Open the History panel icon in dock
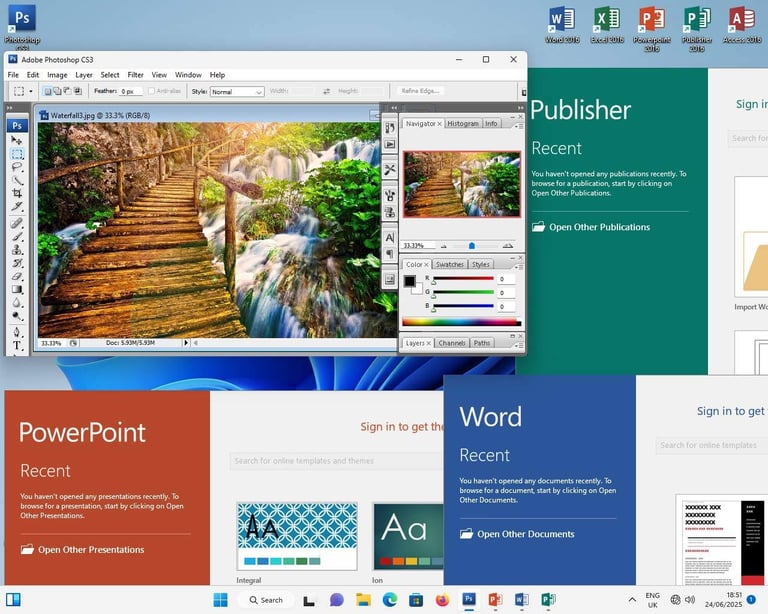This screenshot has width=768, height=614. coord(390,128)
